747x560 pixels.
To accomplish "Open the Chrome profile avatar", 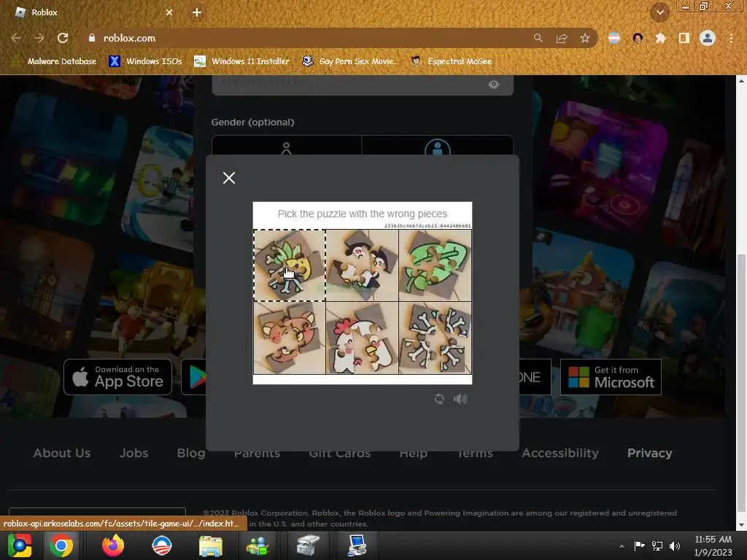I will pyautogui.click(x=708, y=38).
